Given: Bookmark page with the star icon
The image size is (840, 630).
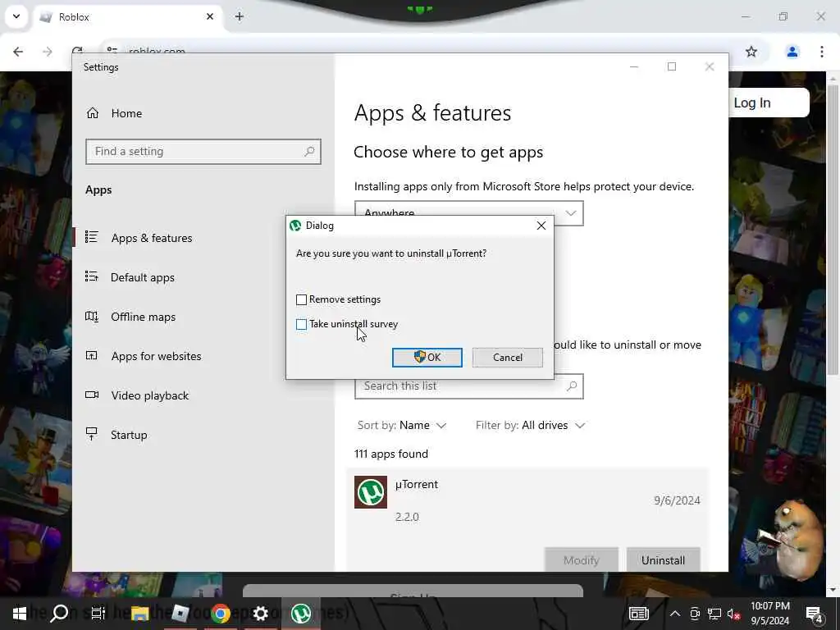Looking at the screenshot, I should tap(751, 52).
